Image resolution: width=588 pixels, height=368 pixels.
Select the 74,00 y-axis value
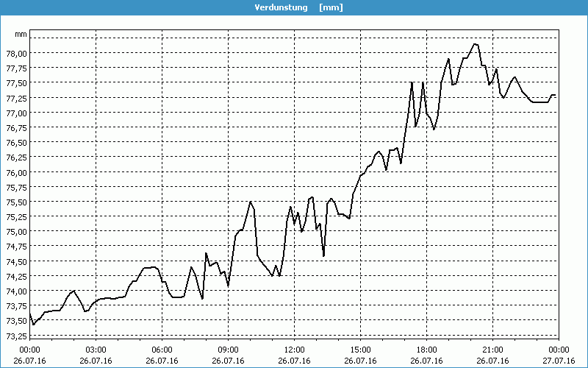(17, 291)
